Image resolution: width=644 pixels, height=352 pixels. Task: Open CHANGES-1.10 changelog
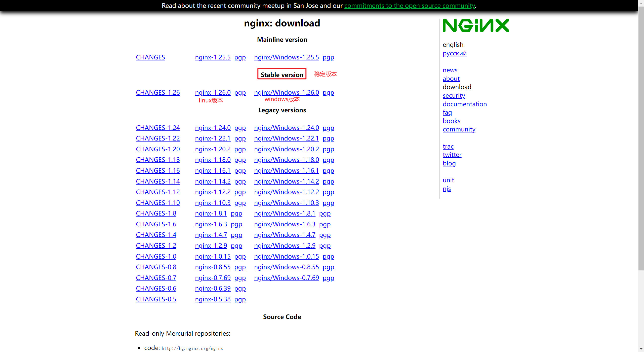[158, 203]
